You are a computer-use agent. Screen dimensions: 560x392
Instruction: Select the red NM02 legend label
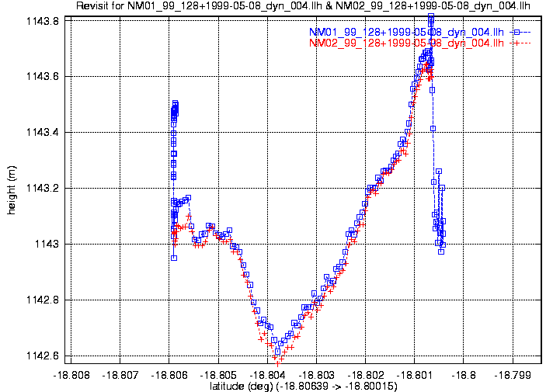(406, 43)
